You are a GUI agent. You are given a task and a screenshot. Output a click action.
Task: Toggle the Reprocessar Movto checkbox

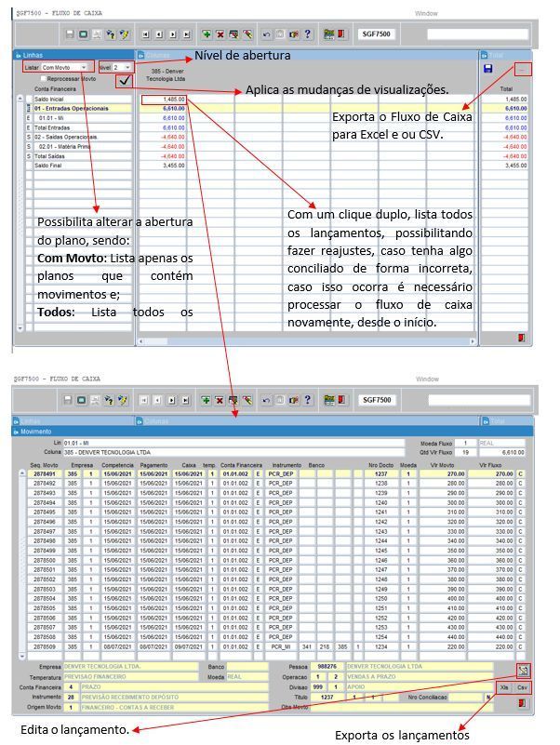click(x=42, y=79)
